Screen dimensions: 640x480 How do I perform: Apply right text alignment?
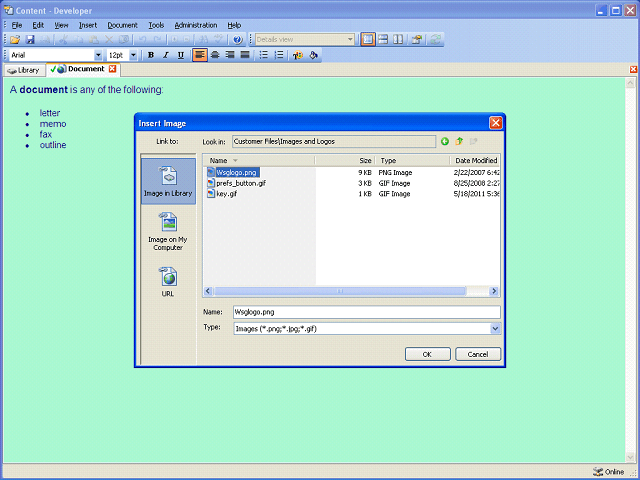pos(230,55)
